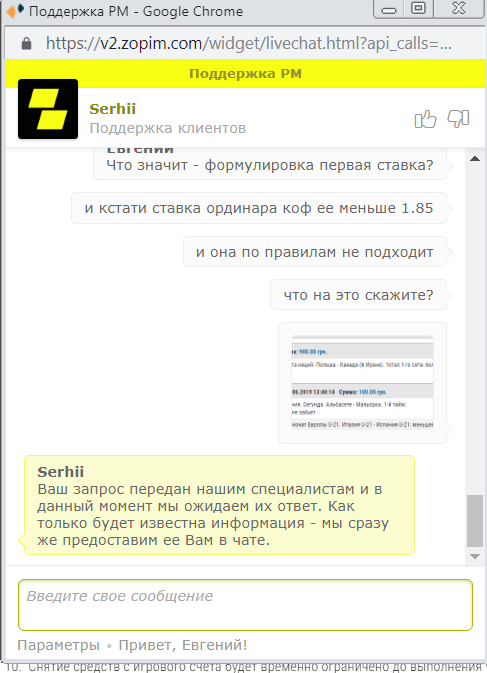The image size is (487, 673).
Task: Click message 'и кстати ставка ординара коф ее меньше 1.85'
Action: click(x=259, y=208)
